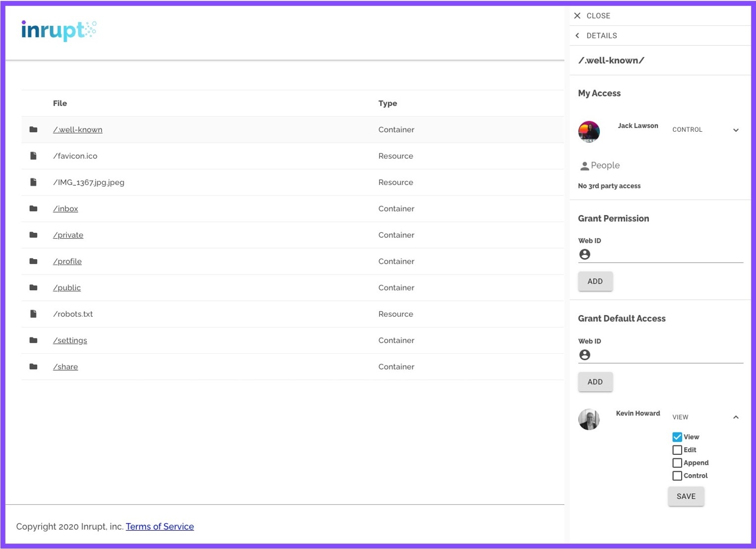Click the folder icon beside /settings
Viewport: 756px width, 549px height.
(33, 340)
